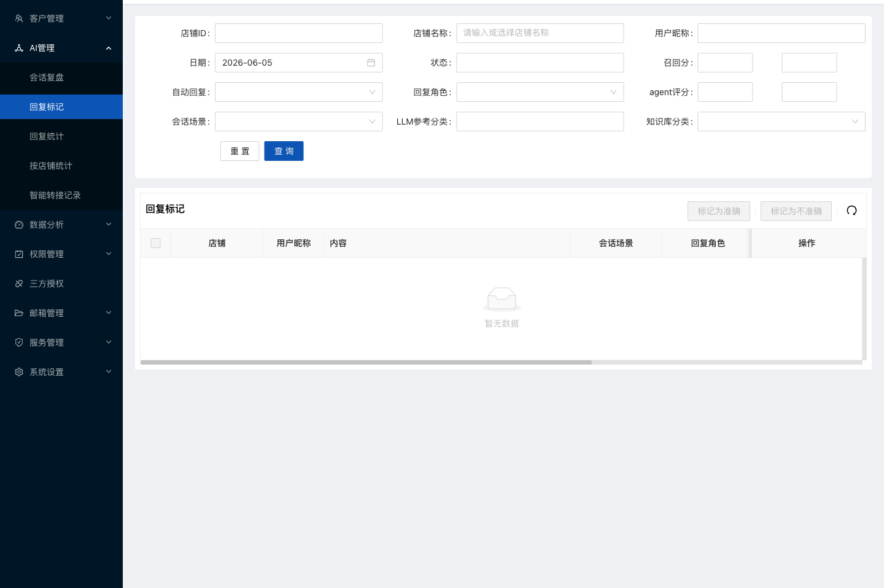
Task: Expand the 客户管理 menu chevron
Action: (109, 18)
